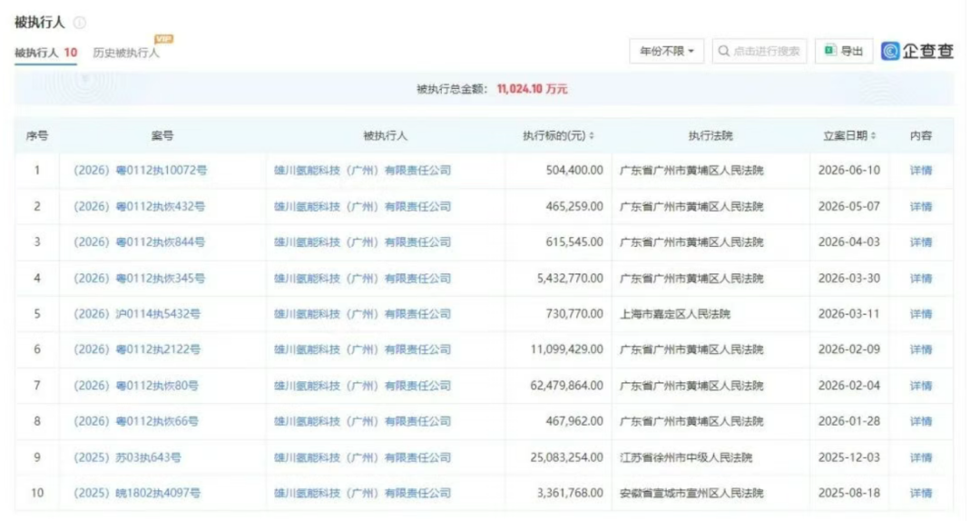Open 详情 for row dated 2026-02-04
The image size is (980, 521).
tap(921, 386)
